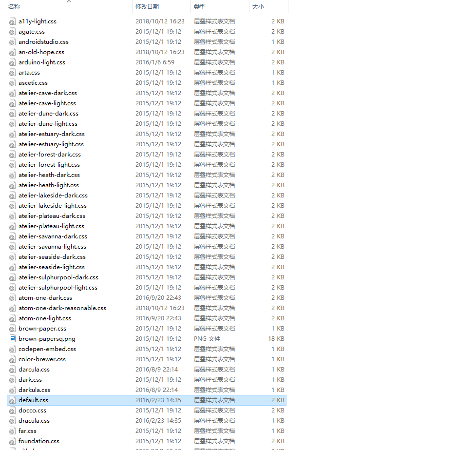
Task: Select the agate.css file icon
Action: tap(12, 32)
